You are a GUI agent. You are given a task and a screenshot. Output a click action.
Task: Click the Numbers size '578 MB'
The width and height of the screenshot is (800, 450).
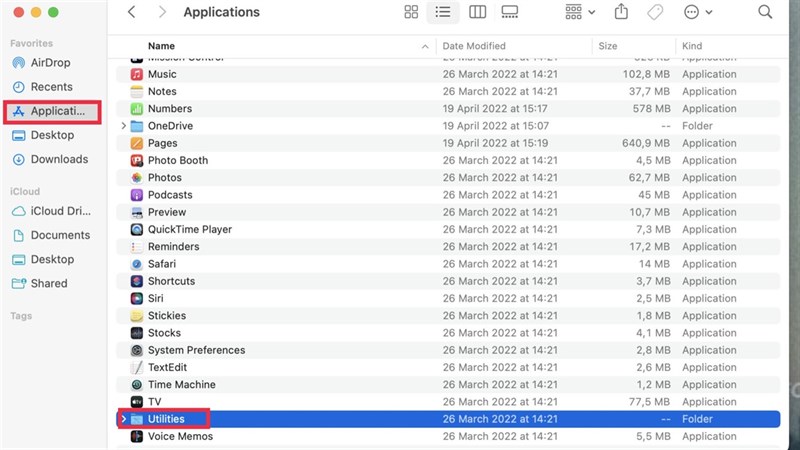tap(652, 109)
